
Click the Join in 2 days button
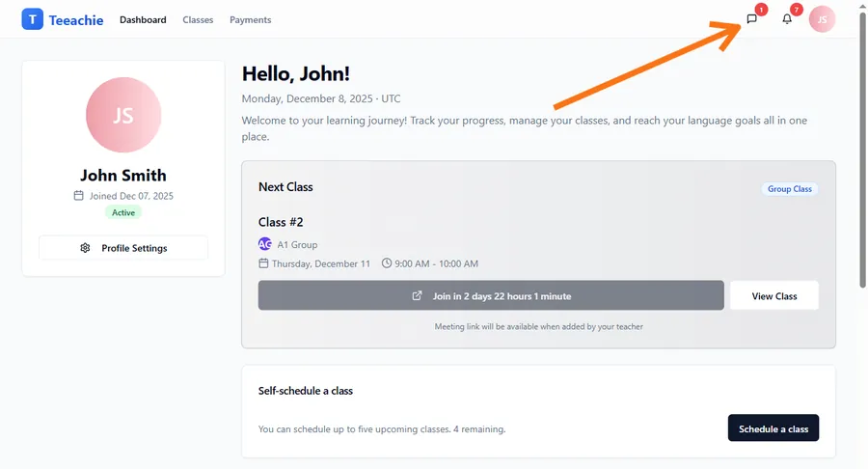[x=491, y=296]
